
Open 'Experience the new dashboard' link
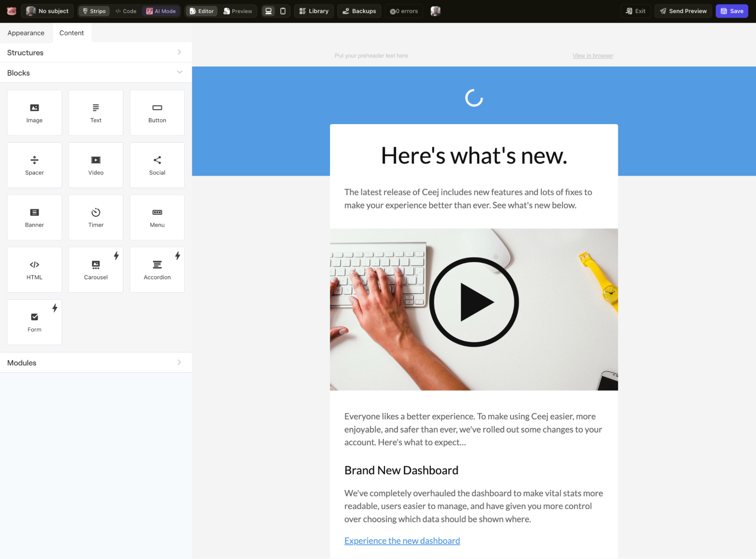[x=402, y=541]
